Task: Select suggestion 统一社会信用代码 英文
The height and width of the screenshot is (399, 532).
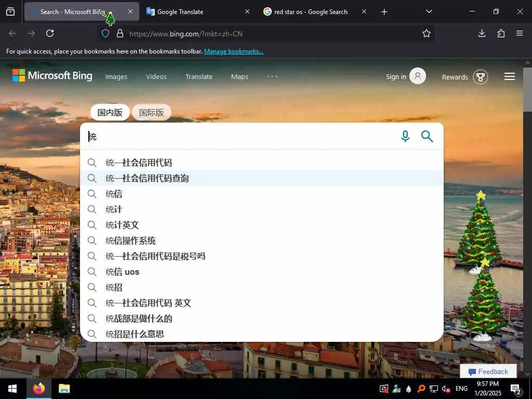Action: point(262,303)
